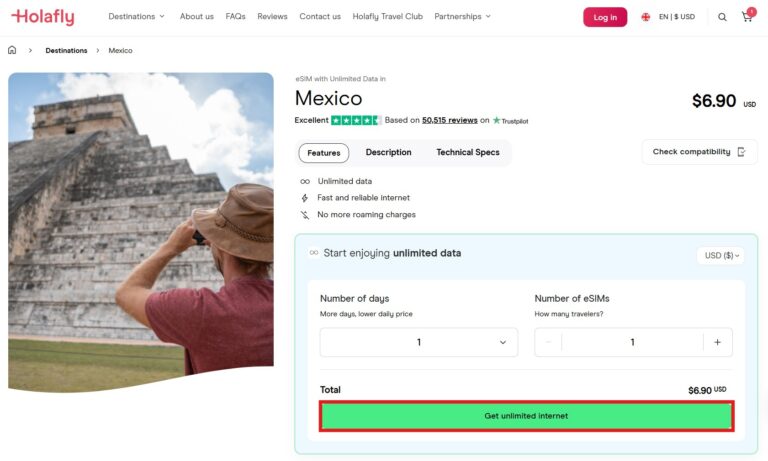Image resolution: width=768 pixels, height=461 pixels.
Task: Click the lightning bolt icon
Action: point(305,198)
